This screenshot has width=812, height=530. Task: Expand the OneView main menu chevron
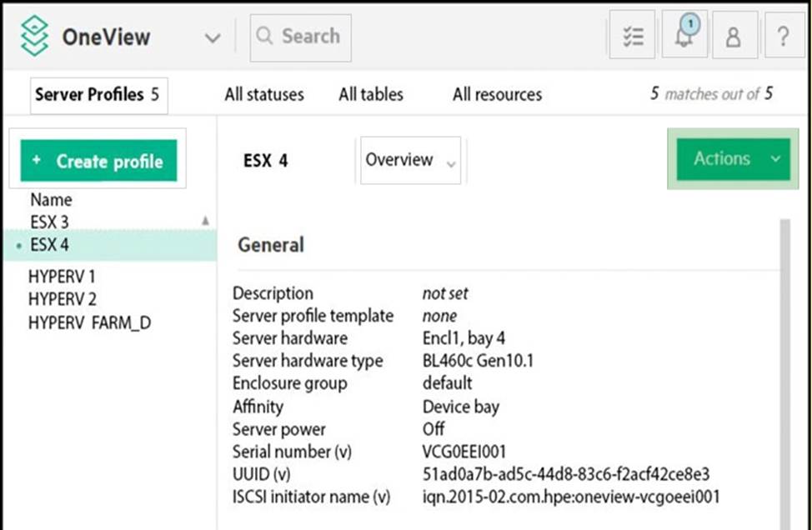(x=213, y=37)
